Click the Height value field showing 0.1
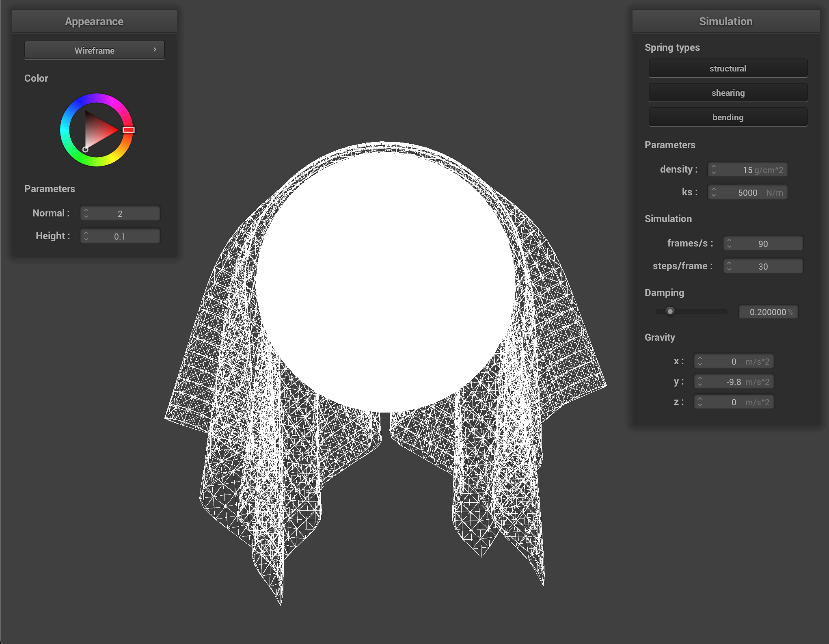829x644 pixels. tap(120, 236)
